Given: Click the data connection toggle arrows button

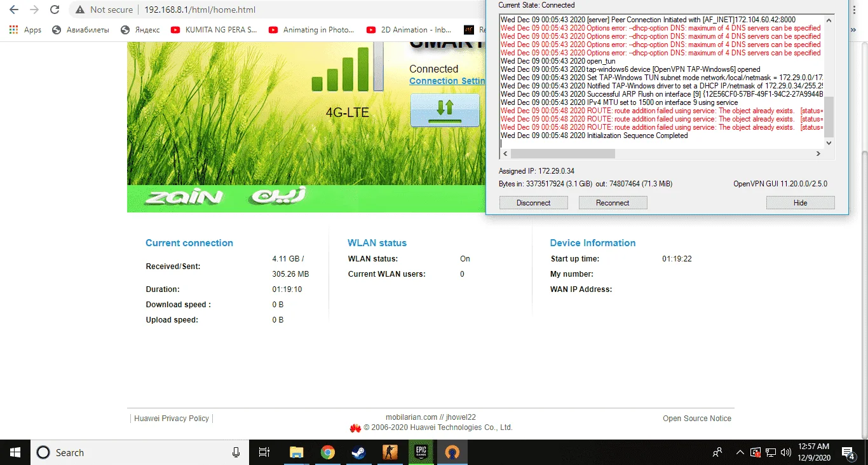Looking at the screenshot, I should click(445, 110).
